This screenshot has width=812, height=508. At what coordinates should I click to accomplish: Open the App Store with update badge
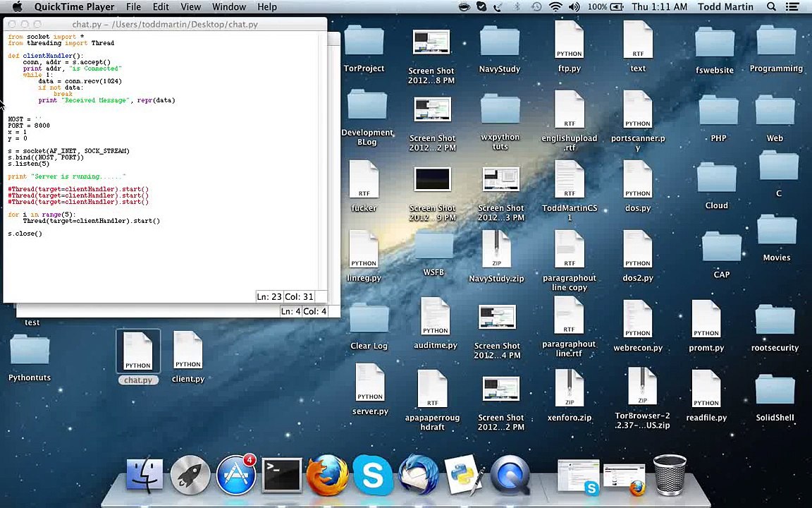236,475
